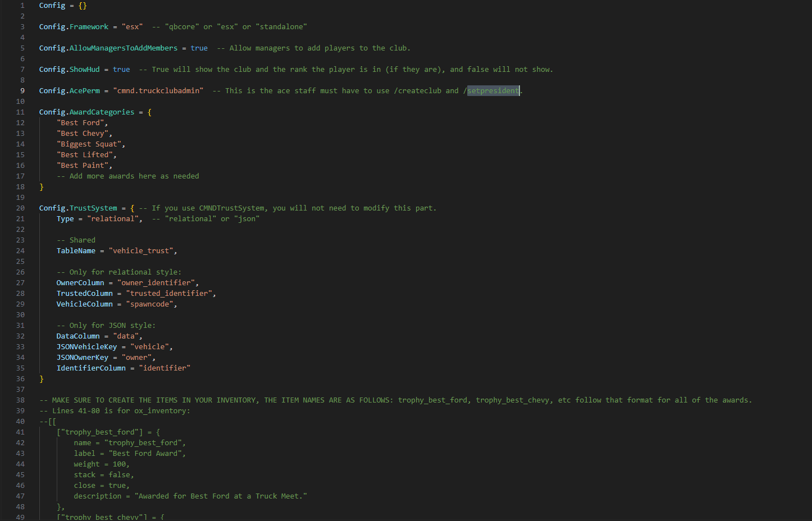Click line number 38 in the gutter
This screenshot has width=812, height=521.
pos(20,400)
